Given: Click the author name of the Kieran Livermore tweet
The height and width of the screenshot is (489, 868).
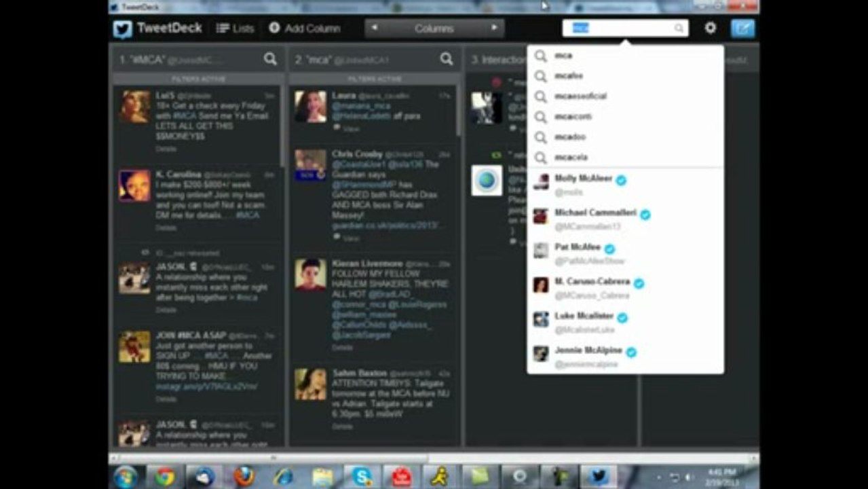Looking at the screenshot, I should click(367, 264).
